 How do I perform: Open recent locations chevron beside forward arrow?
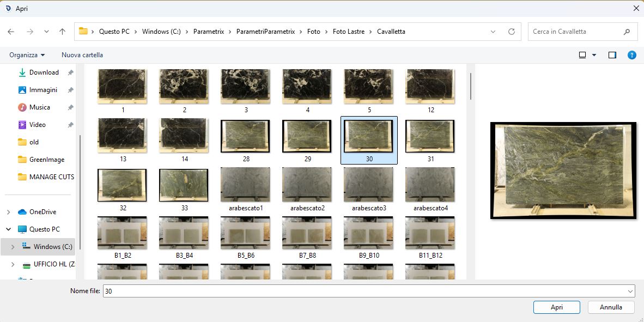click(x=46, y=32)
